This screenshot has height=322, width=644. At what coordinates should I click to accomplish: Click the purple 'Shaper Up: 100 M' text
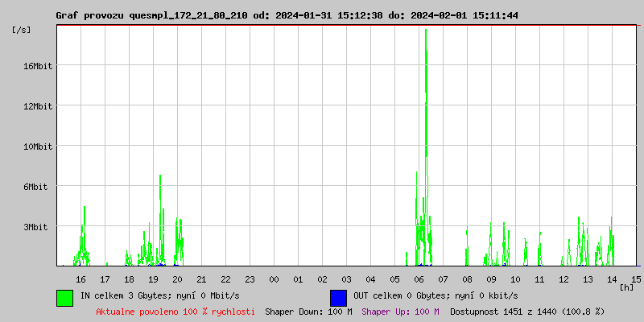pos(400,311)
